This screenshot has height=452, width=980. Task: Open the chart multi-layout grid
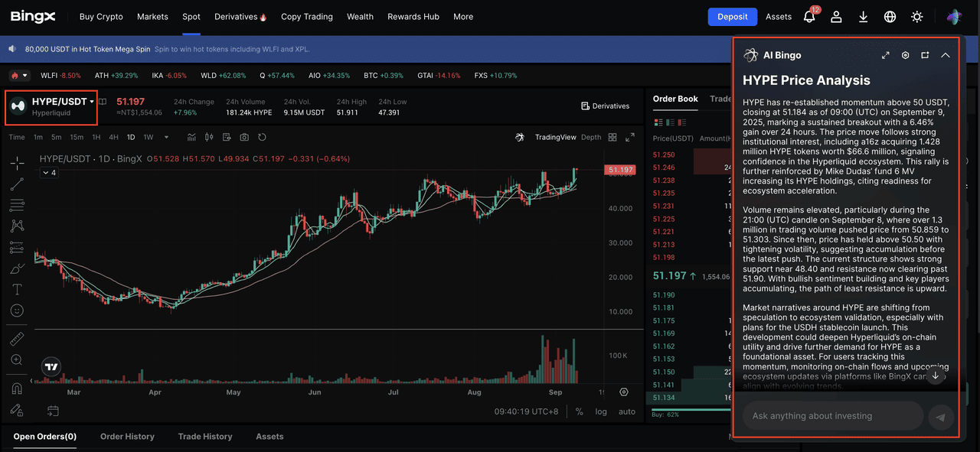612,138
